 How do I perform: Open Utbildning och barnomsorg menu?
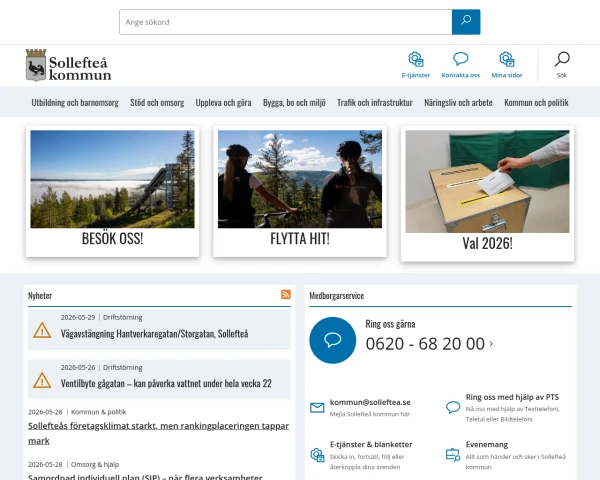(x=75, y=102)
